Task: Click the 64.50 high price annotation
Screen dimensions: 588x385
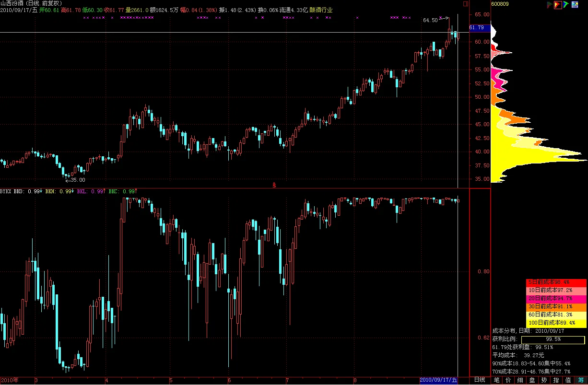Action: (x=430, y=21)
